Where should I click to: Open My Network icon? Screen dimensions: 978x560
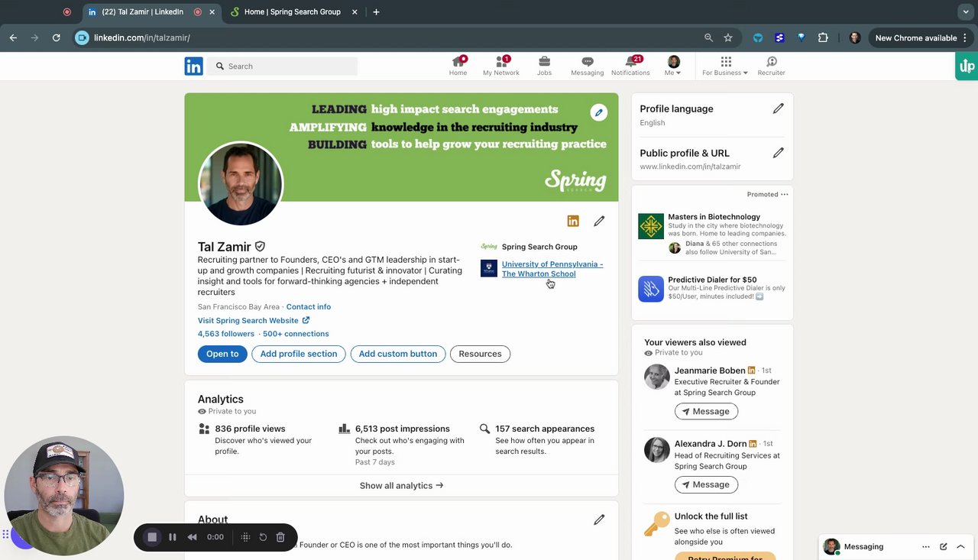(x=501, y=62)
